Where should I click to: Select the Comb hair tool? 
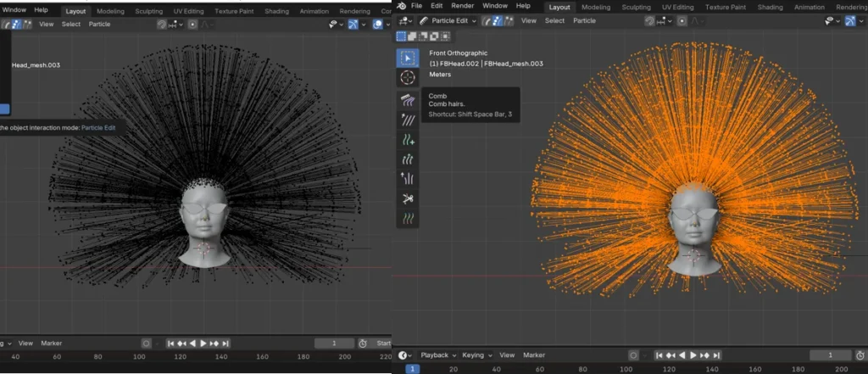tap(408, 98)
